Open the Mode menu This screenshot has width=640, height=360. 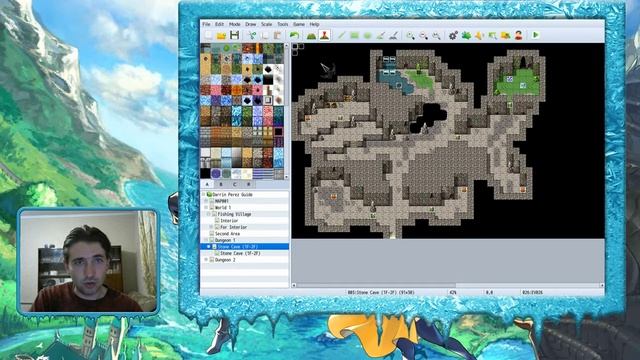pos(235,24)
